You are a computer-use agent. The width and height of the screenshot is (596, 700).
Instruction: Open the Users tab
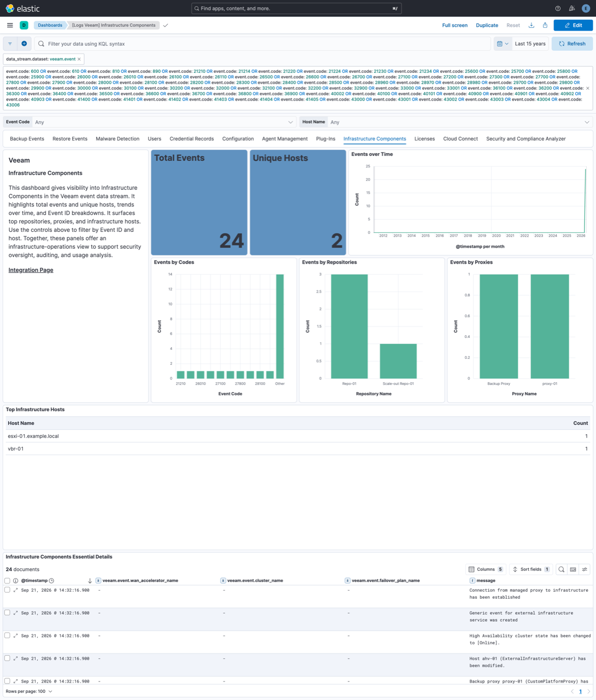(154, 139)
